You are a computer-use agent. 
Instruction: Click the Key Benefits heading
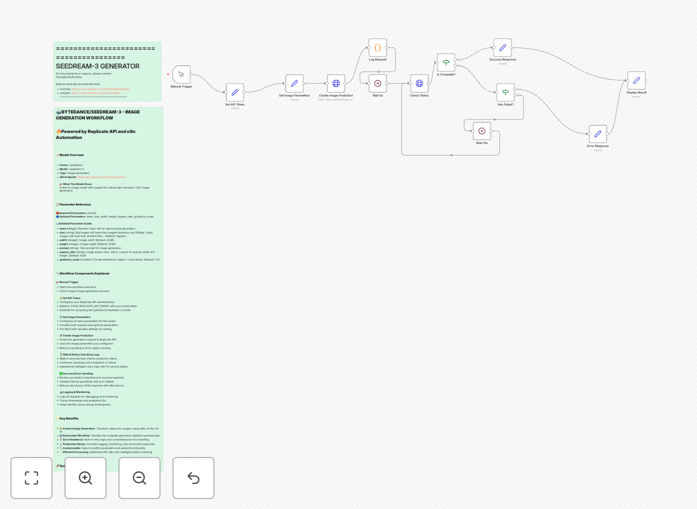[69, 419]
